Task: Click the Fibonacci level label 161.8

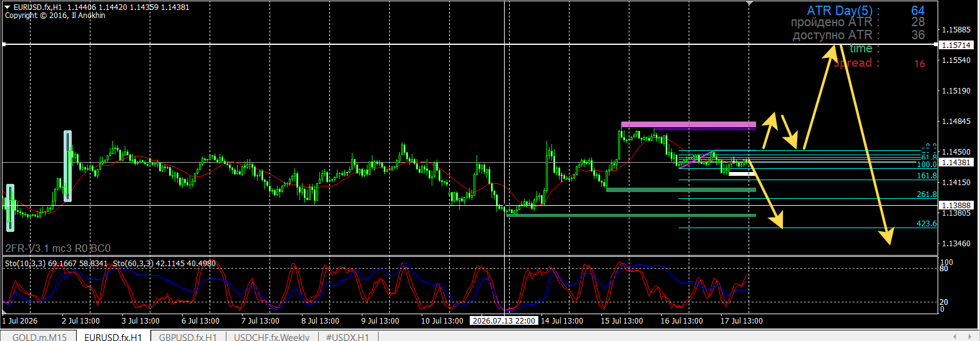Action: point(926,176)
